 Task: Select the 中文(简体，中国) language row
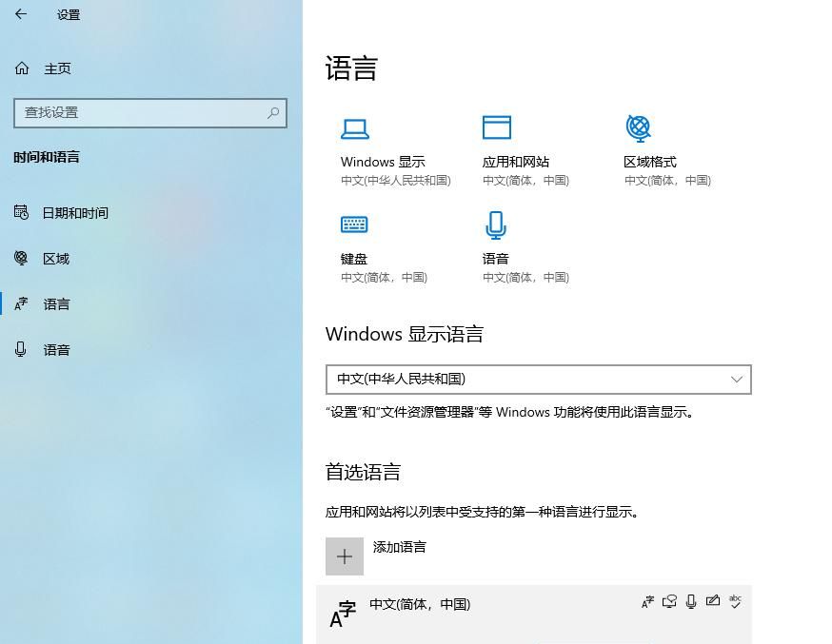534,615
